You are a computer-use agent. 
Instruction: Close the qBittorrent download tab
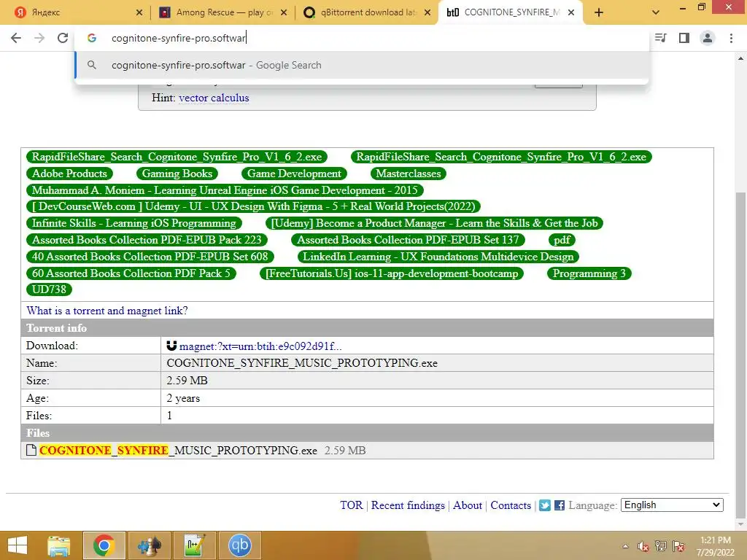[x=427, y=12]
